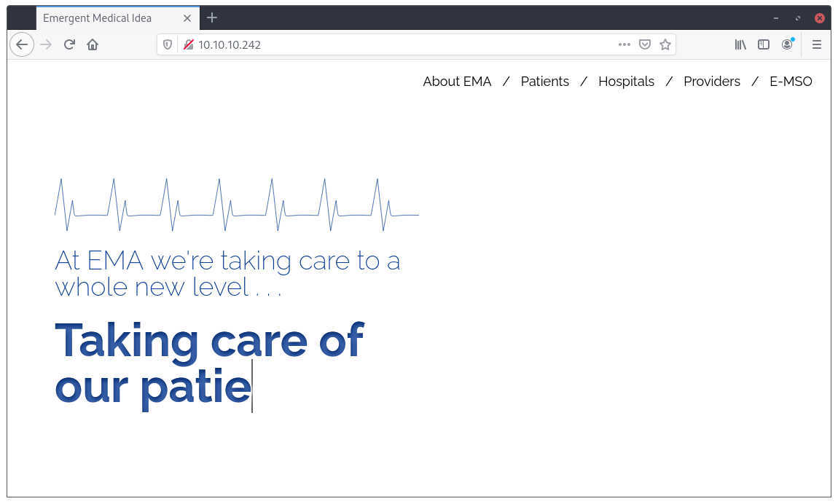The width and height of the screenshot is (838, 504).
Task: Navigate back to the previous page
Action: click(21, 44)
